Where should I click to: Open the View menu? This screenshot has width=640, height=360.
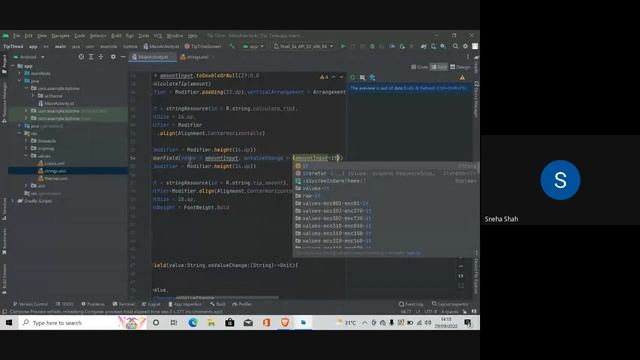pos(42,36)
